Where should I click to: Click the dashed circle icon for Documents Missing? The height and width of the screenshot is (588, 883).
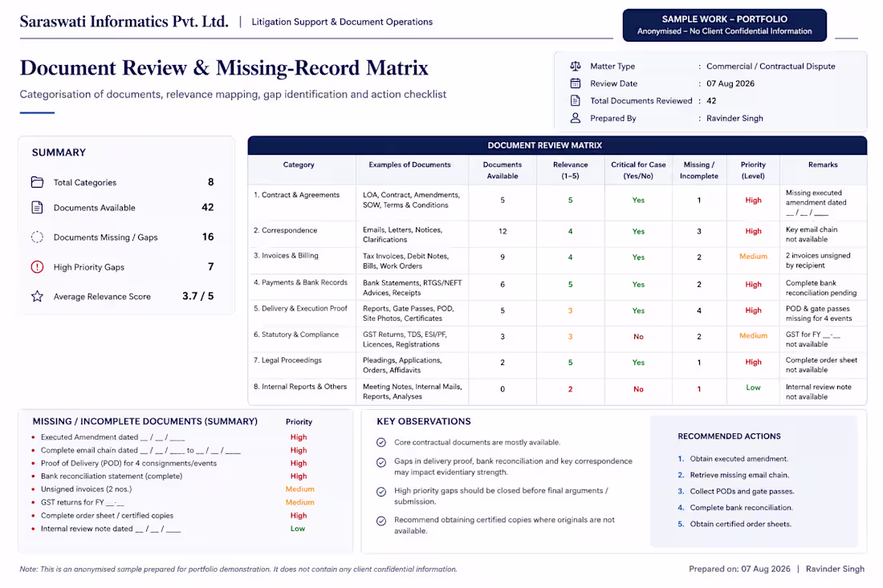click(x=37, y=237)
